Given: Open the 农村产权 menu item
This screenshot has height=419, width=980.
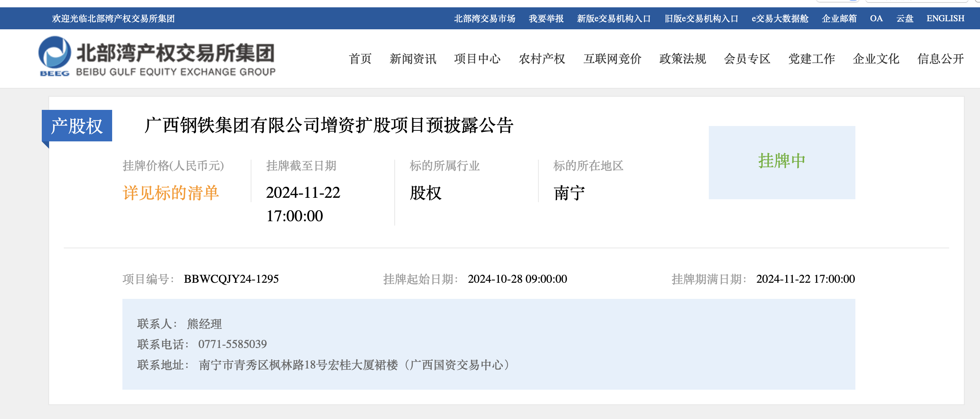Looking at the screenshot, I should 542,59.
